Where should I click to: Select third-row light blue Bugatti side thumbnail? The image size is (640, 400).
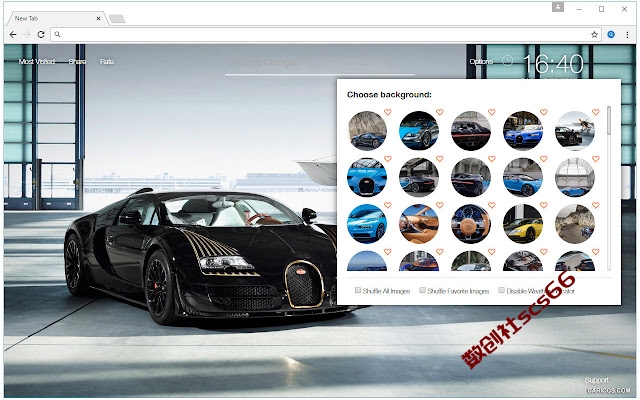click(x=367, y=224)
